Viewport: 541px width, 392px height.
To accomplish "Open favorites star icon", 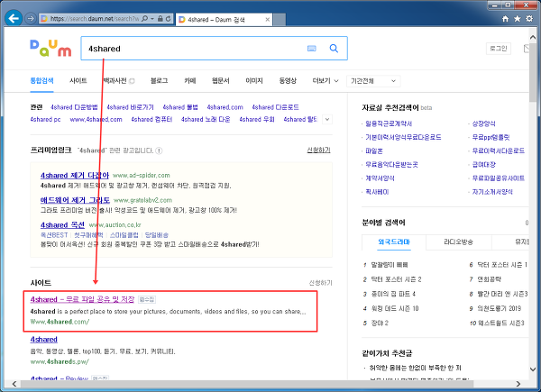I will (x=518, y=19).
